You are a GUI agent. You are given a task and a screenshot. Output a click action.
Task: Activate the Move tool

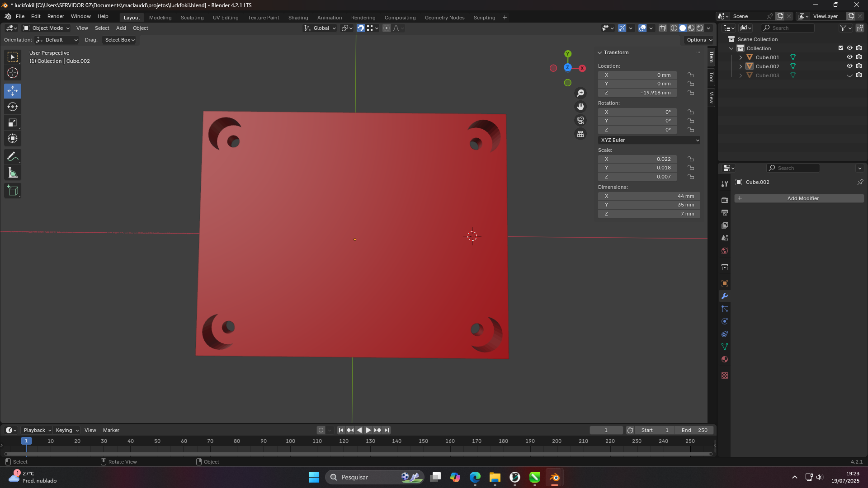point(13,91)
